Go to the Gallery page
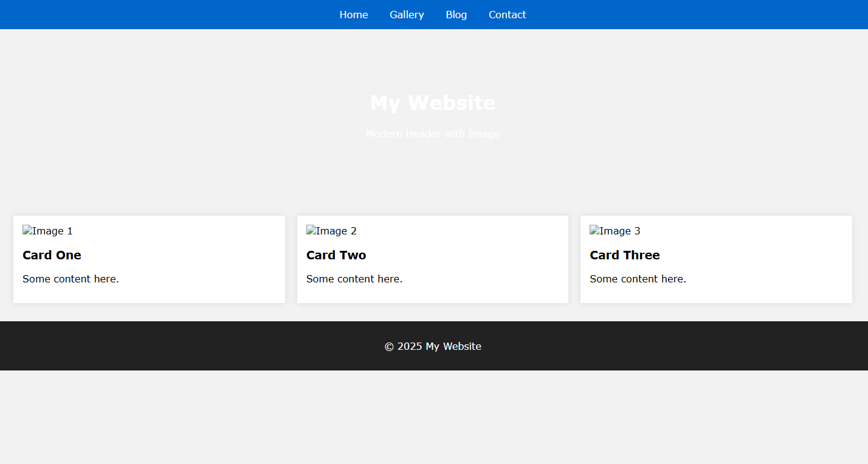868x464 pixels. pos(407,15)
